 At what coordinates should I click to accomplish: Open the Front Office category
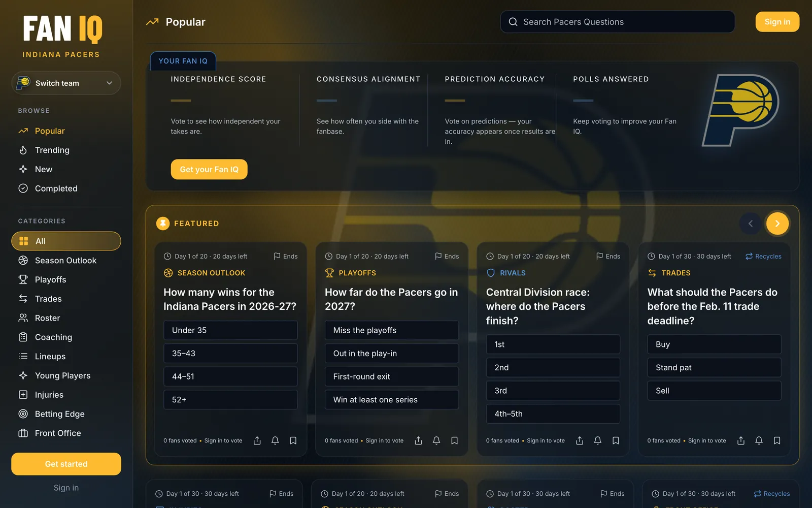(66, 433)
